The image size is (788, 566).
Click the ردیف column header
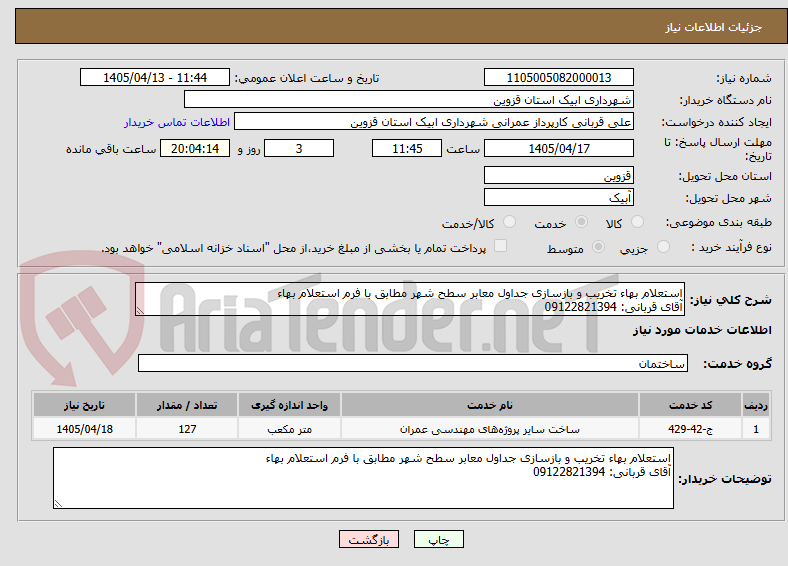(x=756, y=405)
